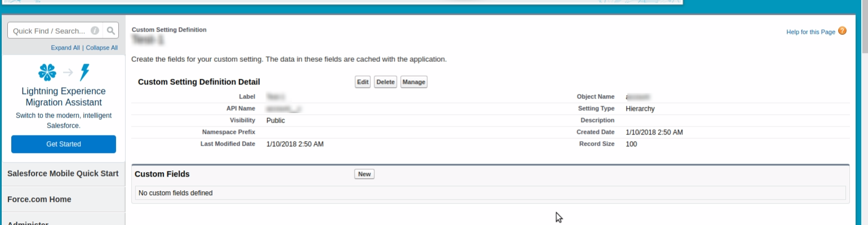Delete the custom setting definition

coord(386,82)
